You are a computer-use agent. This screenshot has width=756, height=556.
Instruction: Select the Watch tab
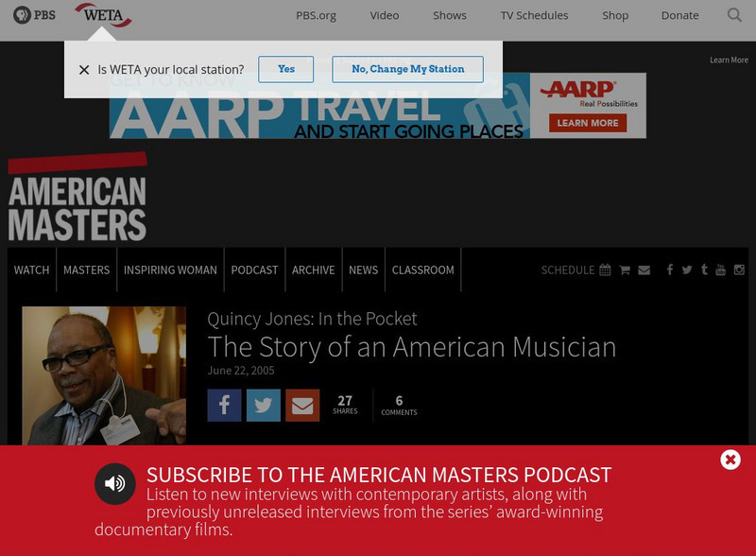[31, 269]
